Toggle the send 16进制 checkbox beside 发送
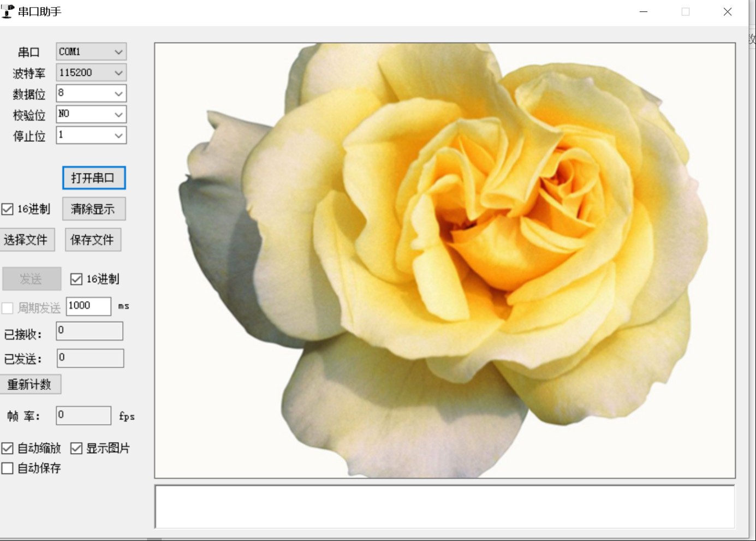Screen dimensions: 756x541 point(76,280)
